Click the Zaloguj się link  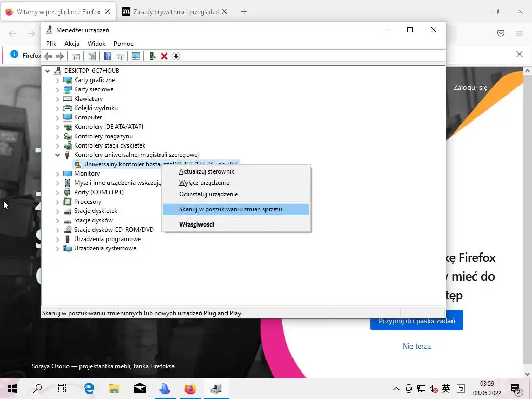[470, 87]
